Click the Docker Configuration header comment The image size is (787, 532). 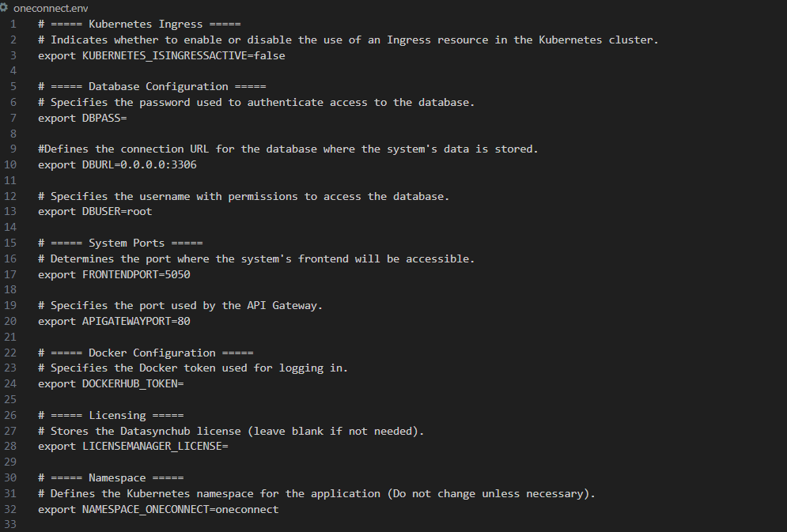pos(146,353)
